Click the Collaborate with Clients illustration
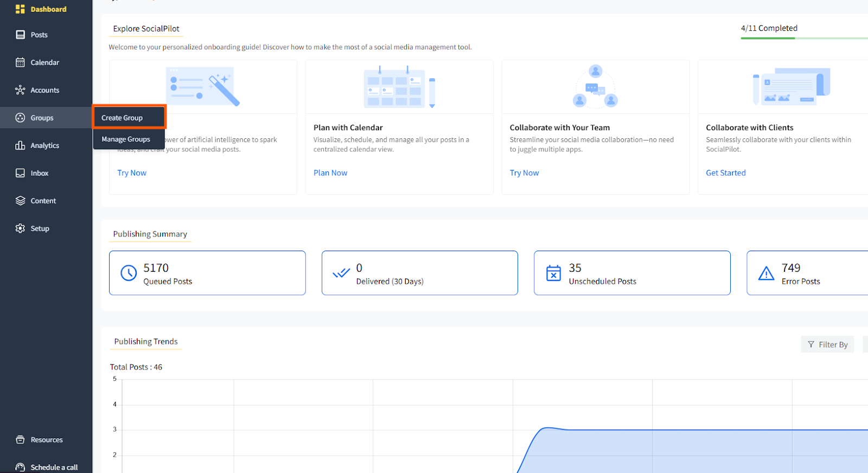Screen dimensions: 868x473 [x=792, y=87]
